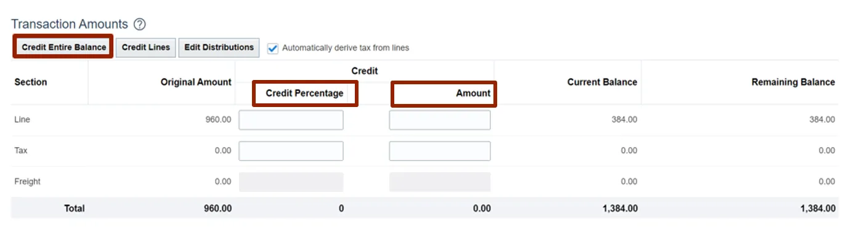The image size is (868, 243).
Task: Click the Credit Lines button
Action: (x=146, y=47)
